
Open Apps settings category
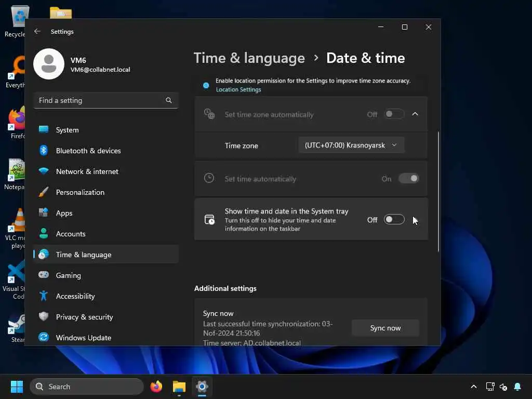(x=106, y=212)
